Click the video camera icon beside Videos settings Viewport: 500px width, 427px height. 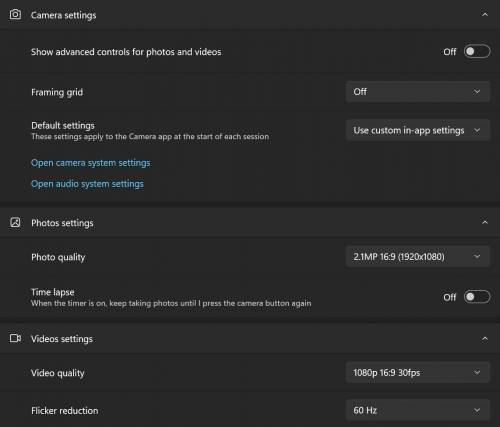15,338
